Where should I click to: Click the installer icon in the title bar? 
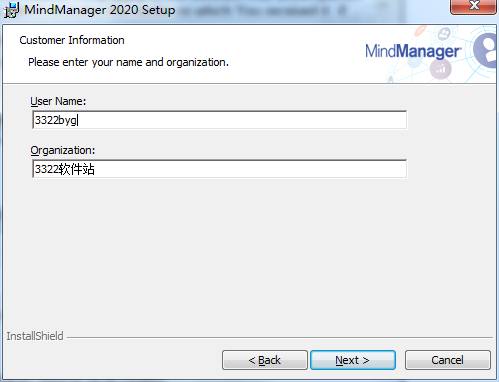tap(11, 10)
